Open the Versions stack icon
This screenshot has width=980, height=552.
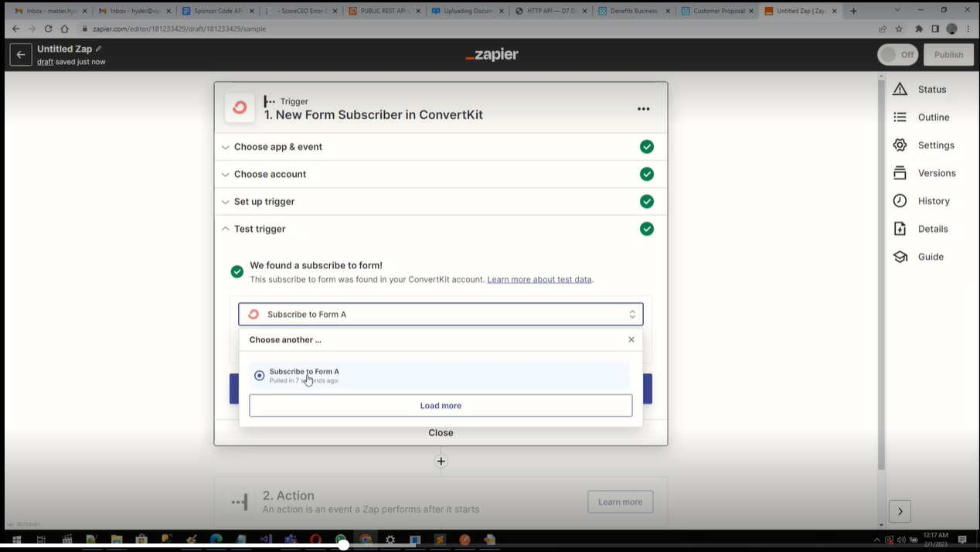point(900,172)
